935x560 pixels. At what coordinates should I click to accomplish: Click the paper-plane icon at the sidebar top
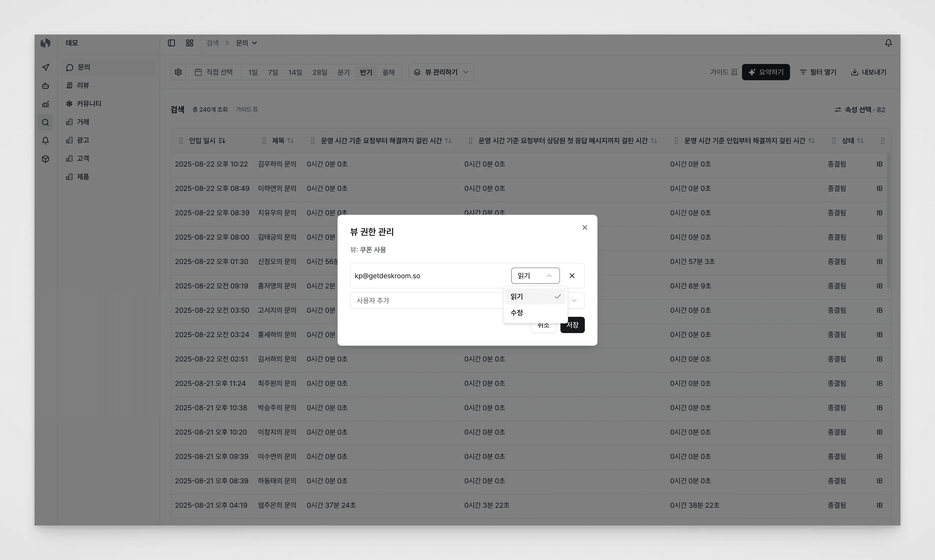coord(45,67)
